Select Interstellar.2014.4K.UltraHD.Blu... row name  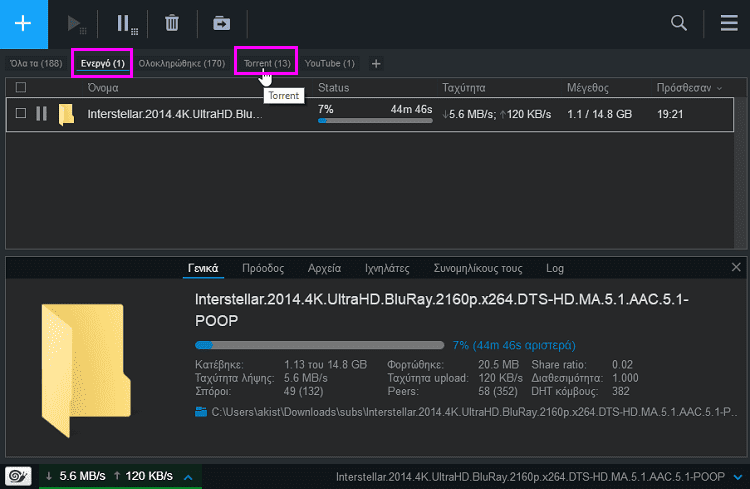(175, 114)
